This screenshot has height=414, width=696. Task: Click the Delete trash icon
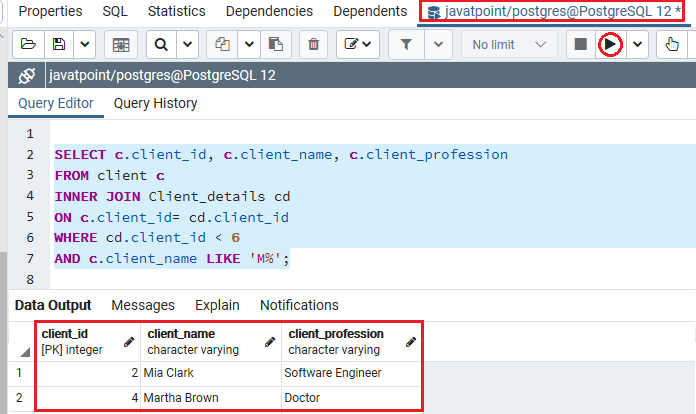[x=313, y=44]
